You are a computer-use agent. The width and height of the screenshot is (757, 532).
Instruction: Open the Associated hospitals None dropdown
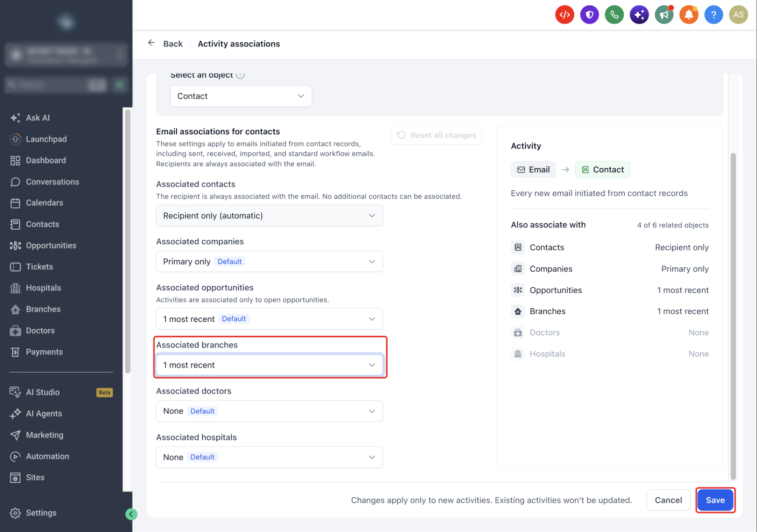click(x=269, y=457)
